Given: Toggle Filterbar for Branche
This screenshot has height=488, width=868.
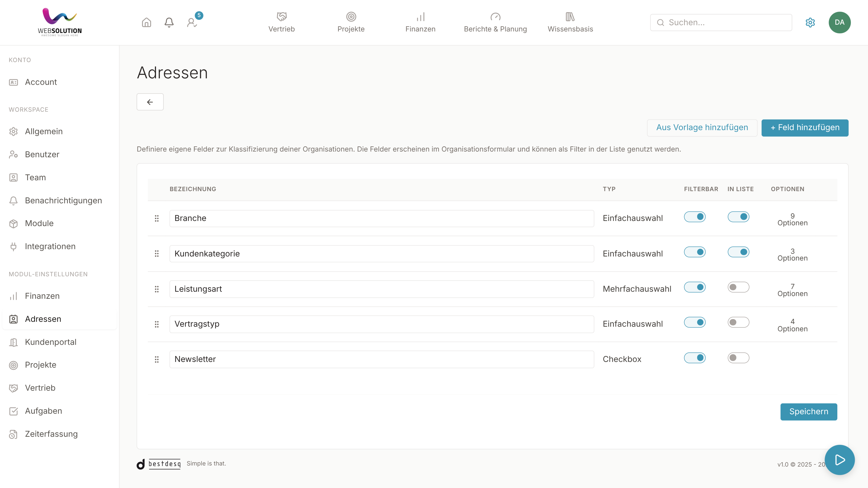Looking at the screenshot, I should click(694, 217).
